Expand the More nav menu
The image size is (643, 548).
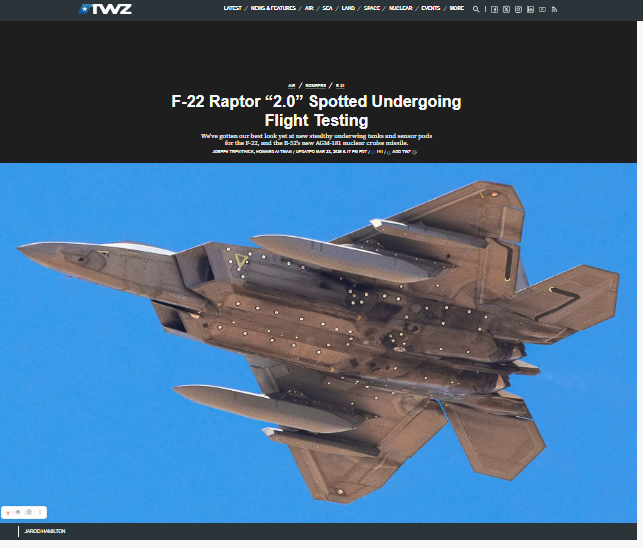click(x=456, y=8)
